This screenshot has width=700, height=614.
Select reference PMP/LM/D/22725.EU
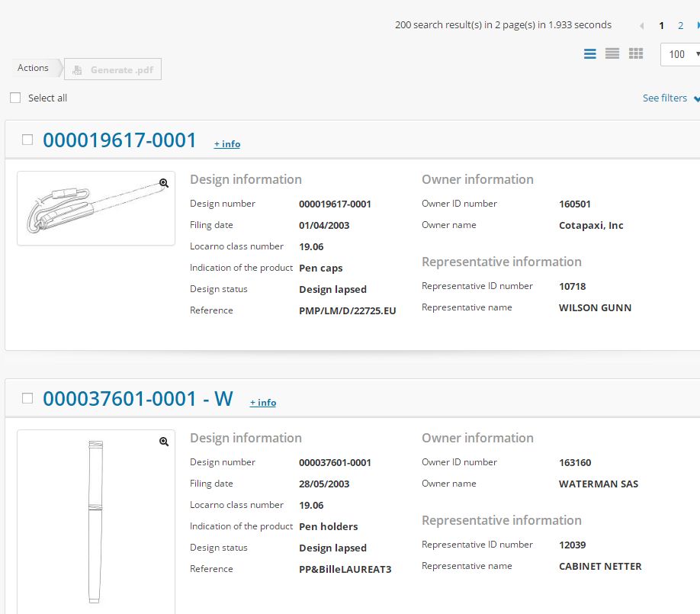(347, 310)
